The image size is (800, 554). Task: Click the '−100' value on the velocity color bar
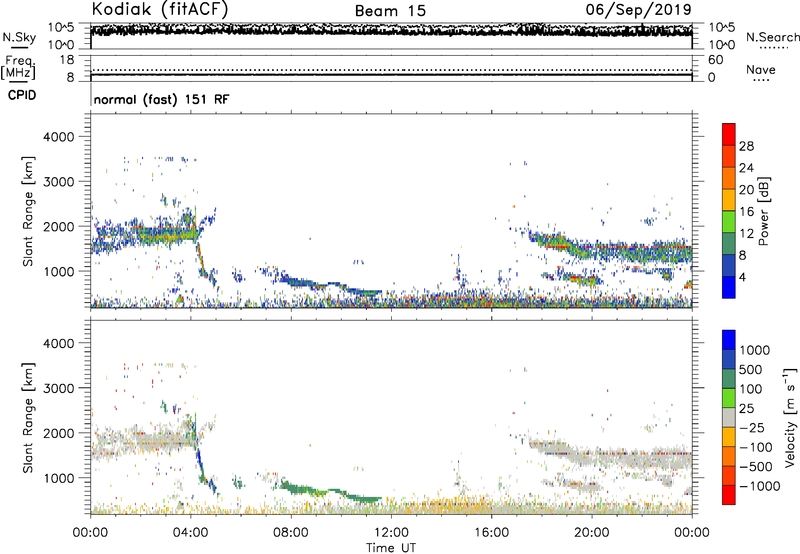click(x=756, y=447)
